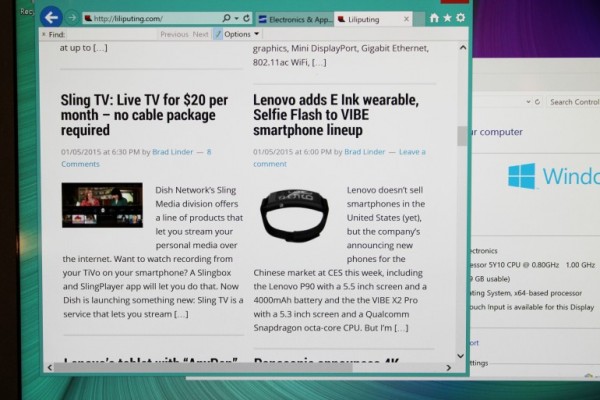This screenshot has height=400, width=600.
Task: Click the Next find button
Action: tap(201, 34)
